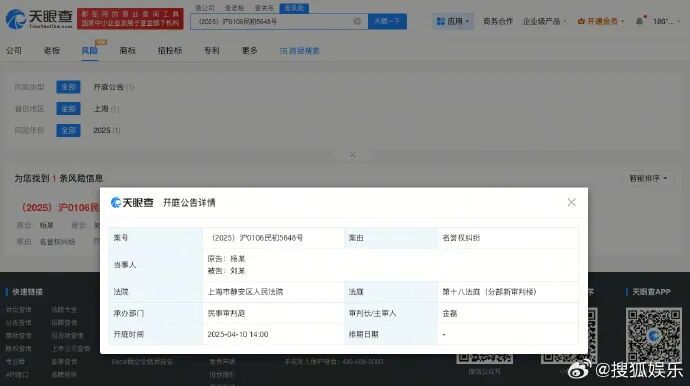Go to the 专利 tab

point(212,51)
